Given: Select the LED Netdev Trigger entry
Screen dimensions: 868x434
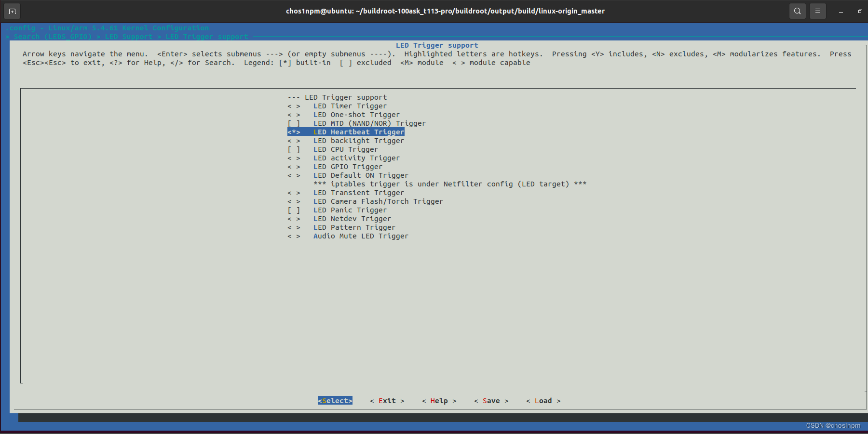Looking at the screenshot, I should [352, 219].
